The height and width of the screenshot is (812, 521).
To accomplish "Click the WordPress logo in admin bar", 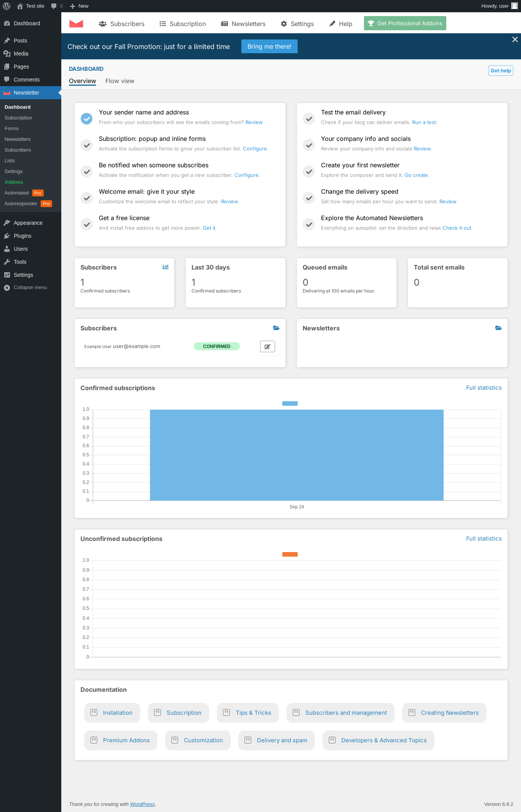I will (7, 6).
